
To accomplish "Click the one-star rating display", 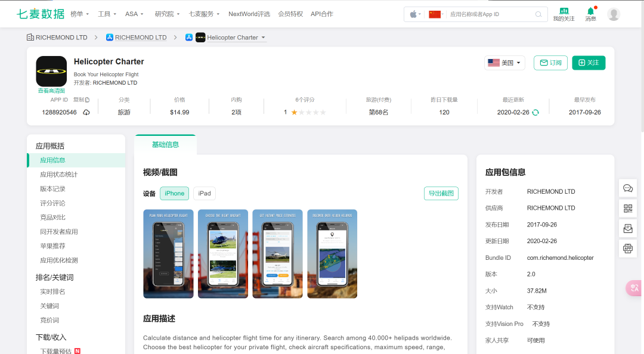I will [308, 113].
